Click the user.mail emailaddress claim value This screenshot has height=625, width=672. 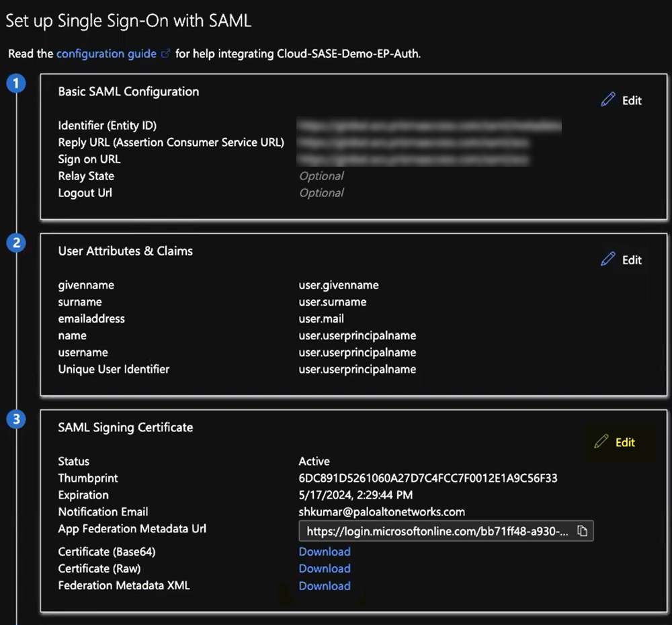[321, 319]
